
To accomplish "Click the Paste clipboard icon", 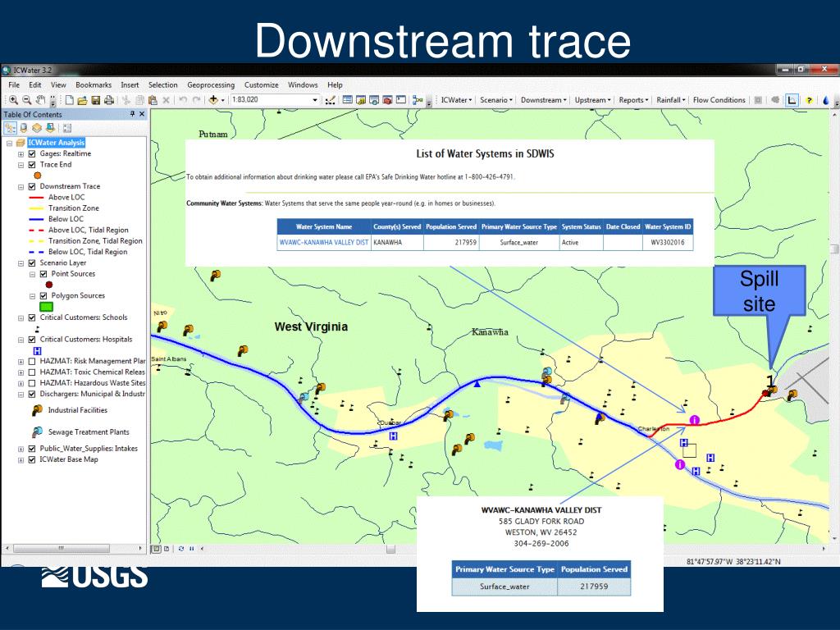I will (x=153, y=100).
